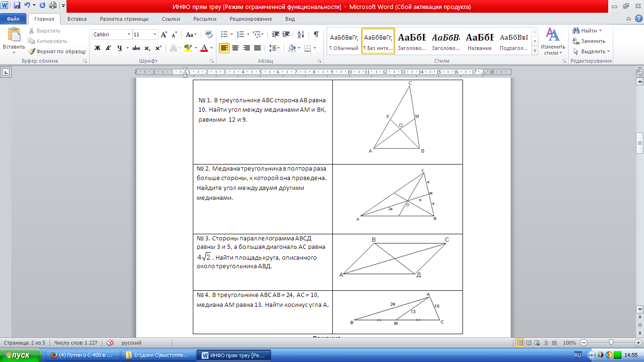Switch to Рассылки tab

tap(205, 19)
